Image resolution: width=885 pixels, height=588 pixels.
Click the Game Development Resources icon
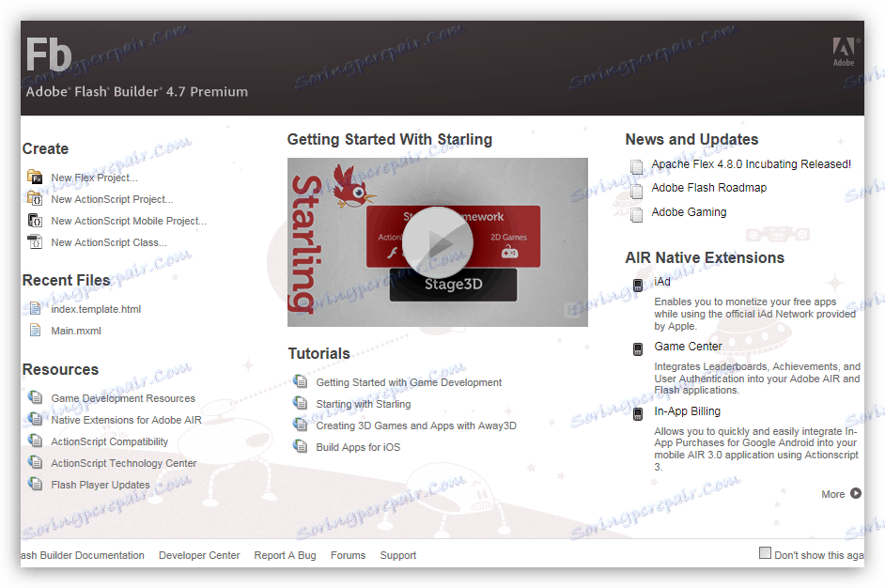pos(35,397)
